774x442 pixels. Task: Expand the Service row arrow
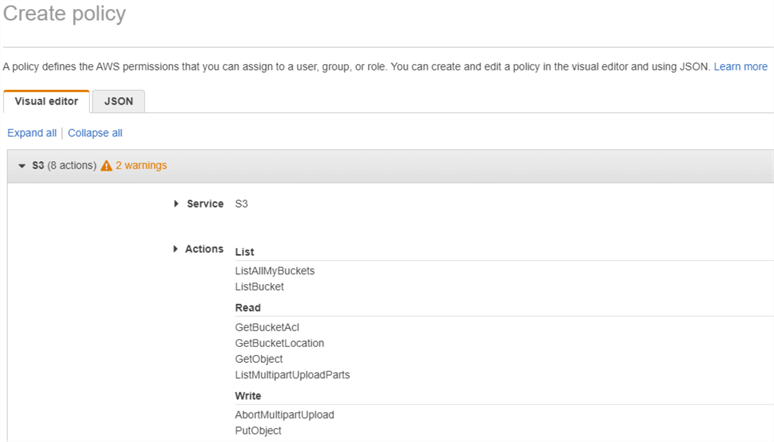[176, 204]
